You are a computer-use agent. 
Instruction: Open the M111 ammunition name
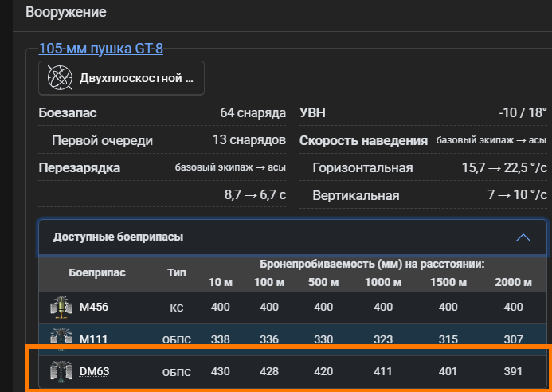(x=94, y=339)
